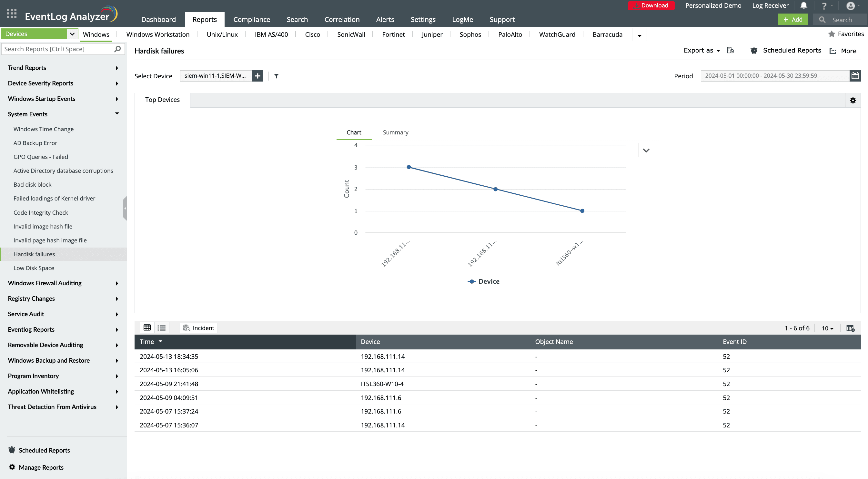Click the Add button in the top bar
Image resolution: width=868 pixels, height=479 pixels.
(792, 19)
